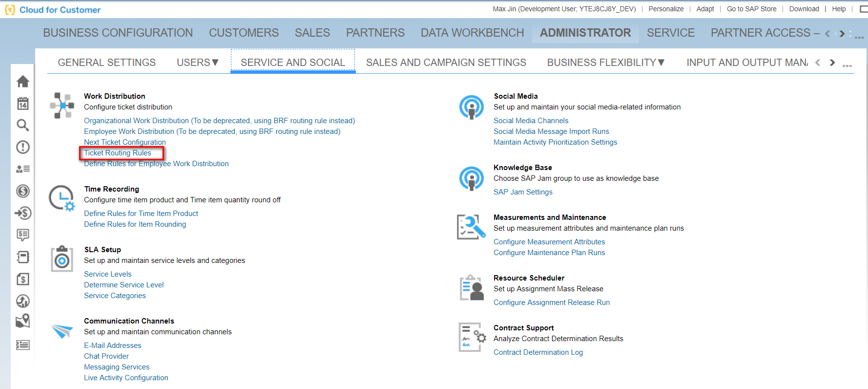The height and width of the screenshot is (389, 868).
Task: Click right arrow beside PARTNER ACCESS tab
Action: click(842, 34)
